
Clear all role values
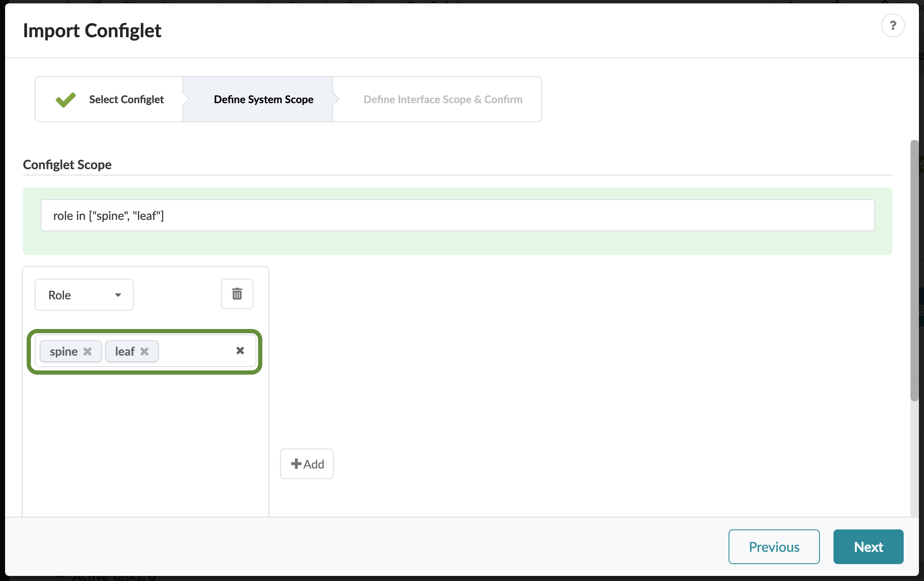[x=240, y=351]
